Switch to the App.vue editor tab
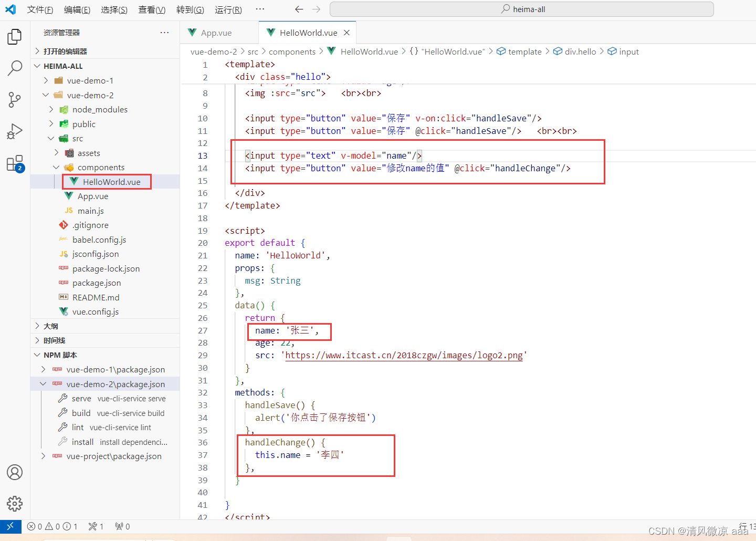756x541 pixels. [x=219, y=33]
